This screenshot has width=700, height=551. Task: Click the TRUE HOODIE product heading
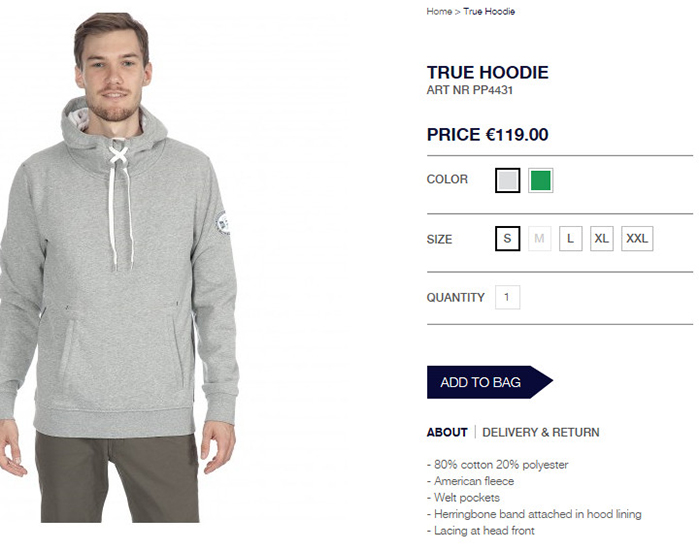pyautogui.click(x=488, y=72)
